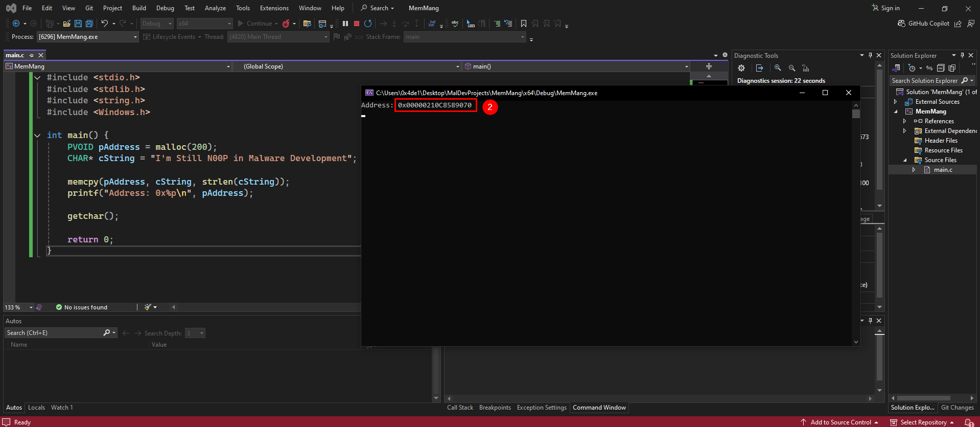
Task: Pin the Diagnostic Tools panel
Action: point(870,55)
